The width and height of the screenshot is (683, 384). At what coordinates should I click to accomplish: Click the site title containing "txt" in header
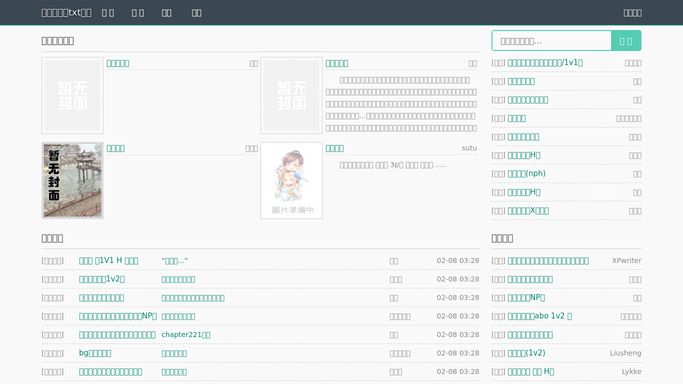[x=66, y=13]
